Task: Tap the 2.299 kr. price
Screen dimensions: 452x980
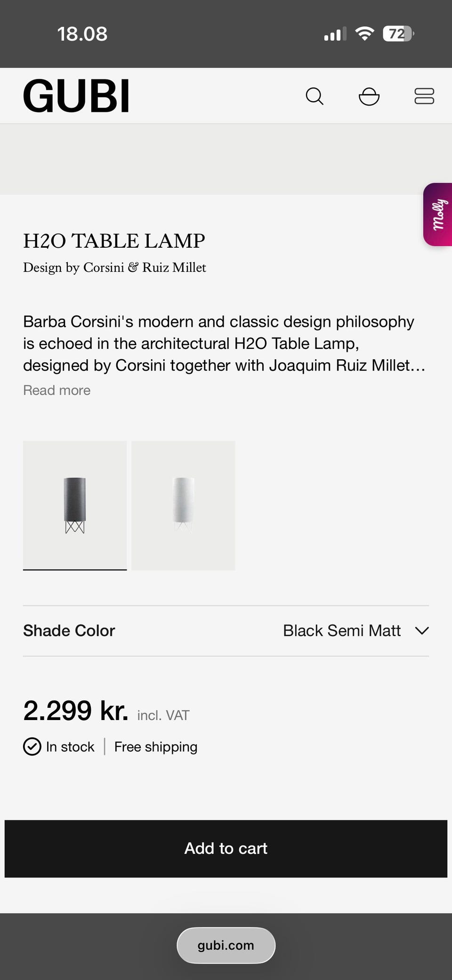Action: [76, 711]
